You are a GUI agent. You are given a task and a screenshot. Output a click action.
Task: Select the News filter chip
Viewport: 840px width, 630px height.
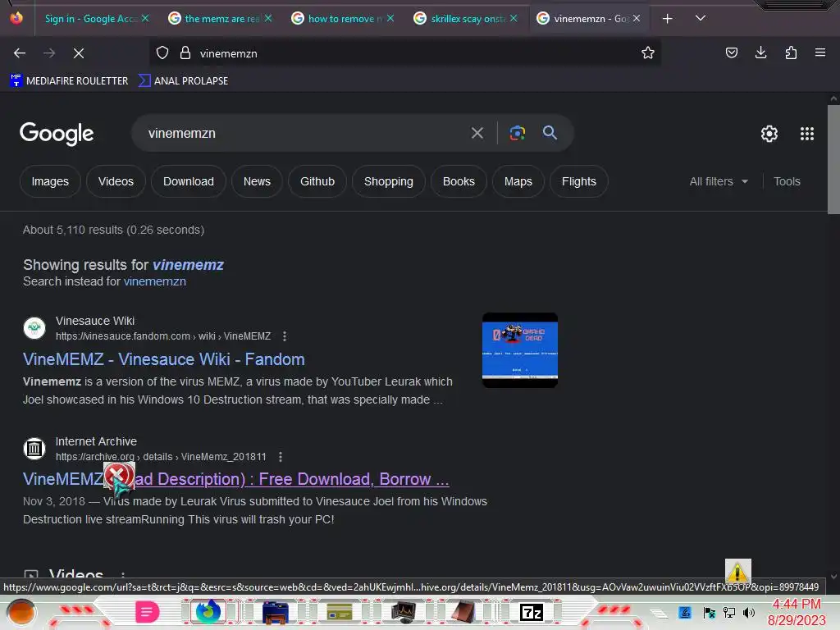coord(257,181)
